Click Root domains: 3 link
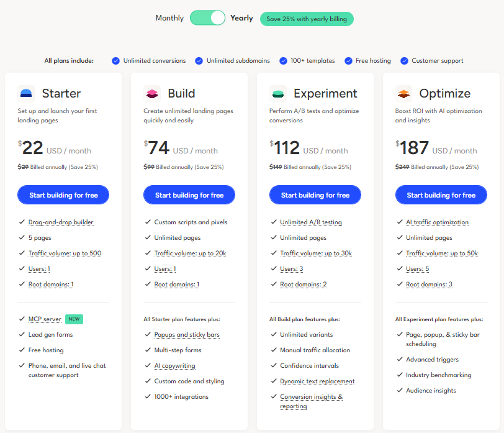This screenshot has width=504, height=433. pos(429,285)
